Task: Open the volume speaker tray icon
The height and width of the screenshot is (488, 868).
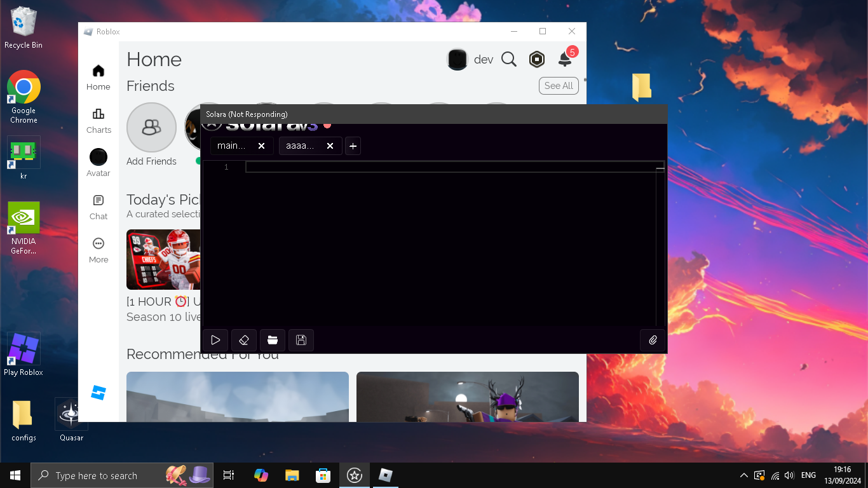Action: (790, 475)
